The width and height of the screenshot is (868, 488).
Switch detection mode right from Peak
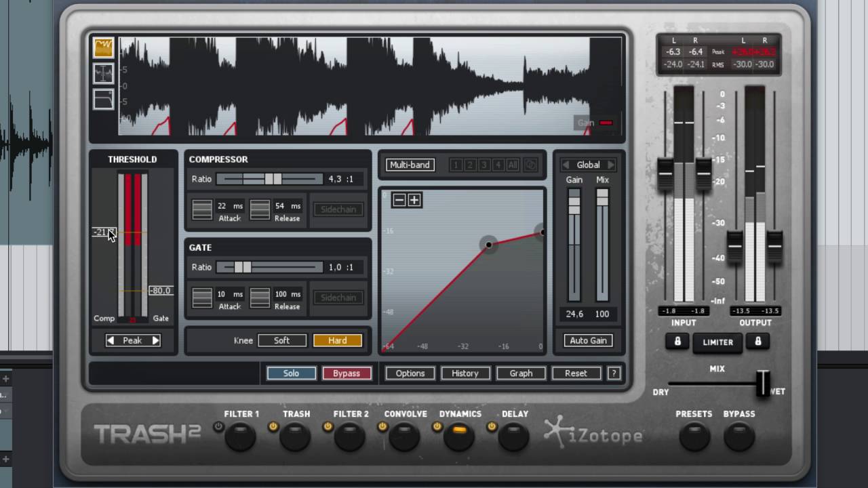[x=155, y=340]
